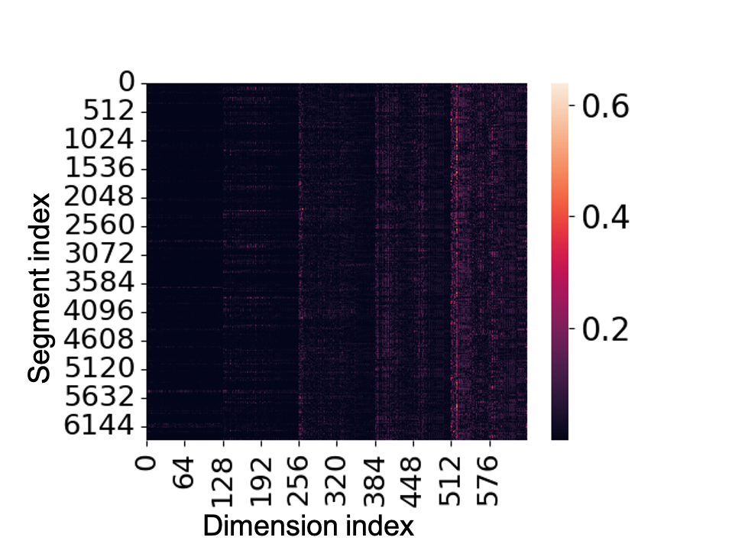Screen dimensions: 732x560
Task: Click the x-axis tick label 320
Action: pos(337,482)
